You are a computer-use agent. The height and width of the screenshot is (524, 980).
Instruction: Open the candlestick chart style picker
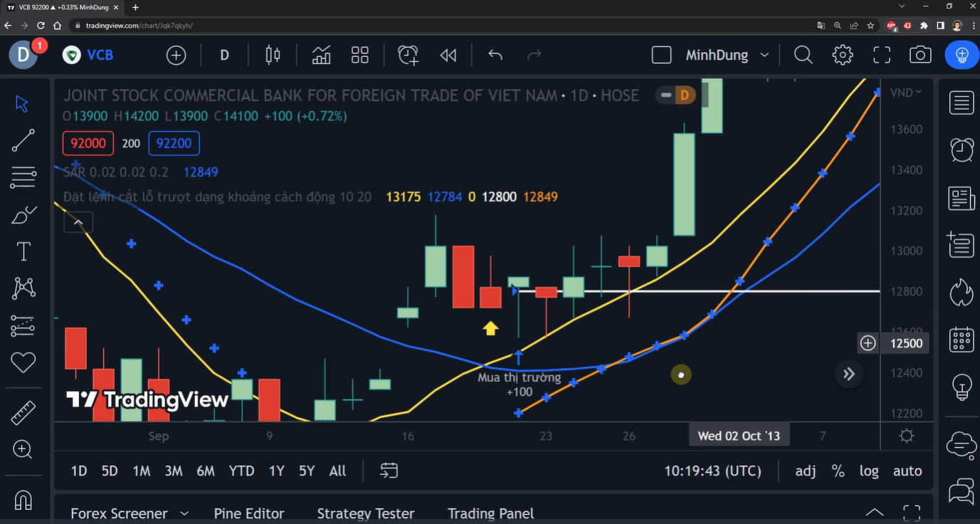(273, 55)
